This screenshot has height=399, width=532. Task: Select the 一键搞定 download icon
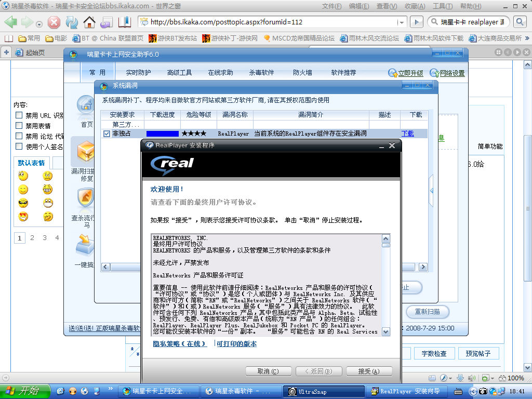pyautogui.click(x=85, y=245)
